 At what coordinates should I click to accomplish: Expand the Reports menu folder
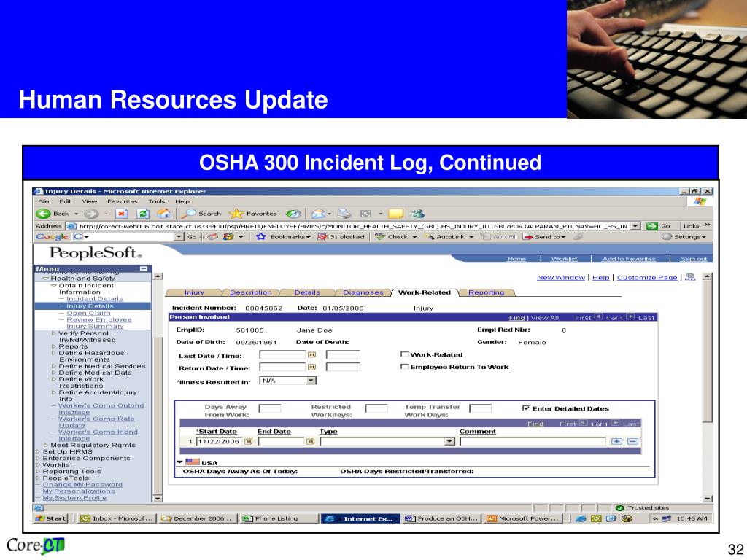click(x=54, y=346)
